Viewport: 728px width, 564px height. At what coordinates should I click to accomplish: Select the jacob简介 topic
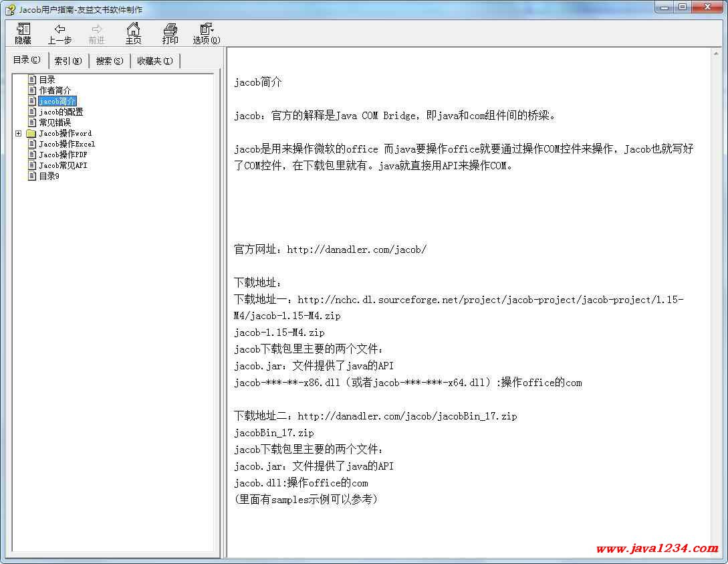point(57,101)
